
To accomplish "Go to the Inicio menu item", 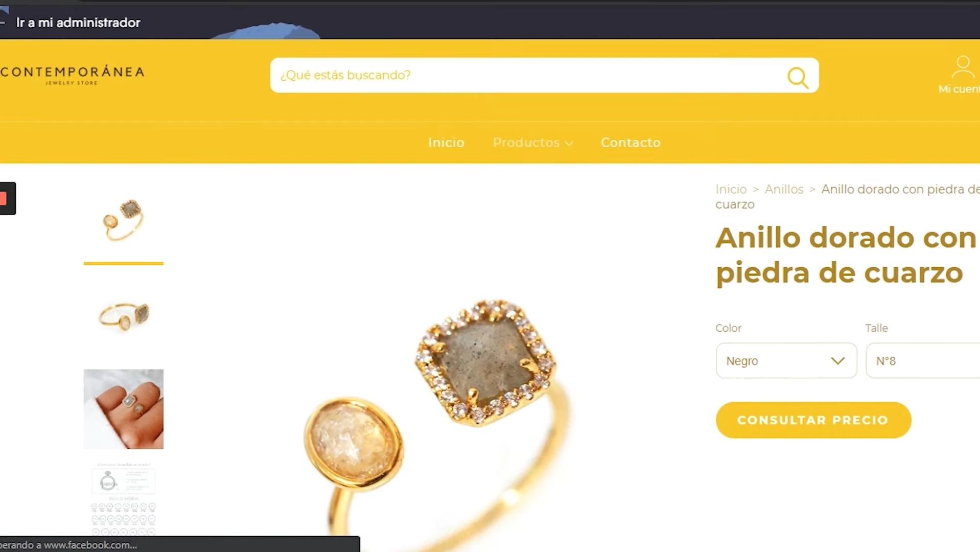I will (x=446, y=143).
